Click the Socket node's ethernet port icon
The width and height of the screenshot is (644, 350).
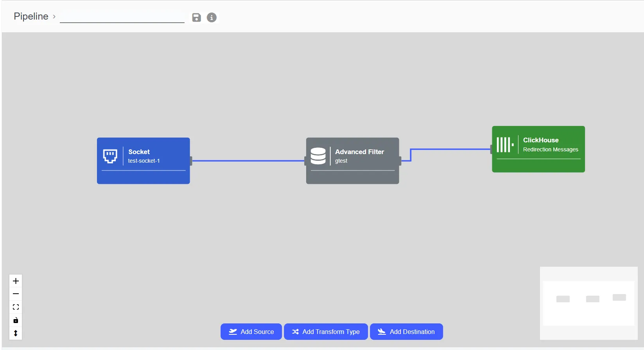[110, 156]
